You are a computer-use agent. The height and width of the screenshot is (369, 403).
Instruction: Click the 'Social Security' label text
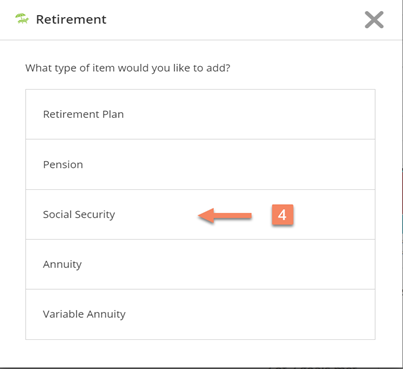click(x=79, y=215)
